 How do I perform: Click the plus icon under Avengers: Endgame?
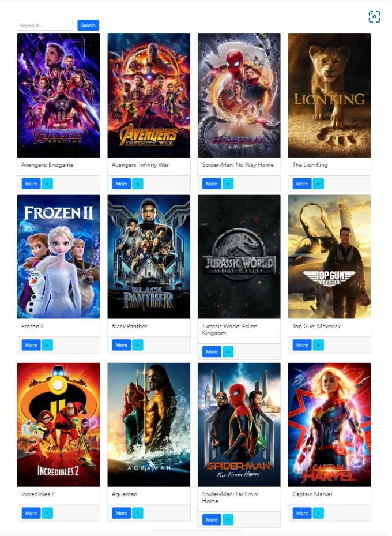click(47, 183)
